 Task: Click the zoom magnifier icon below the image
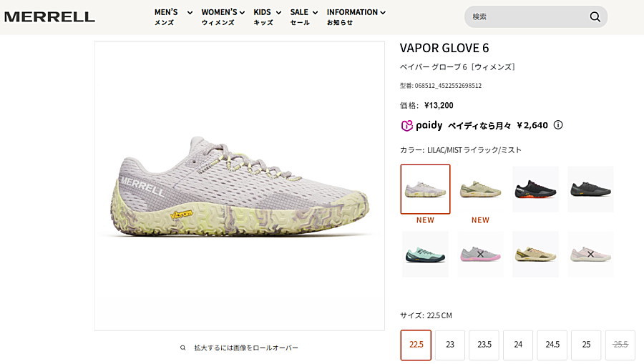[x=182, y=348]
